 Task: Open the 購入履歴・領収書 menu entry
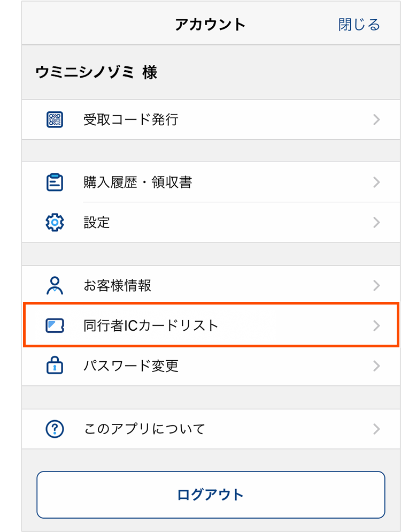click(137, 183)
